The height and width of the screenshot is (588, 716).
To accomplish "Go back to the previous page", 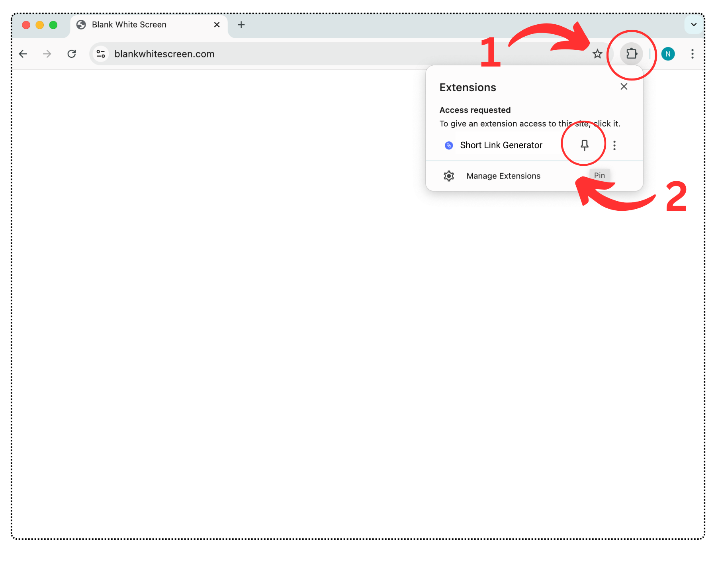I will pos(23,54).
